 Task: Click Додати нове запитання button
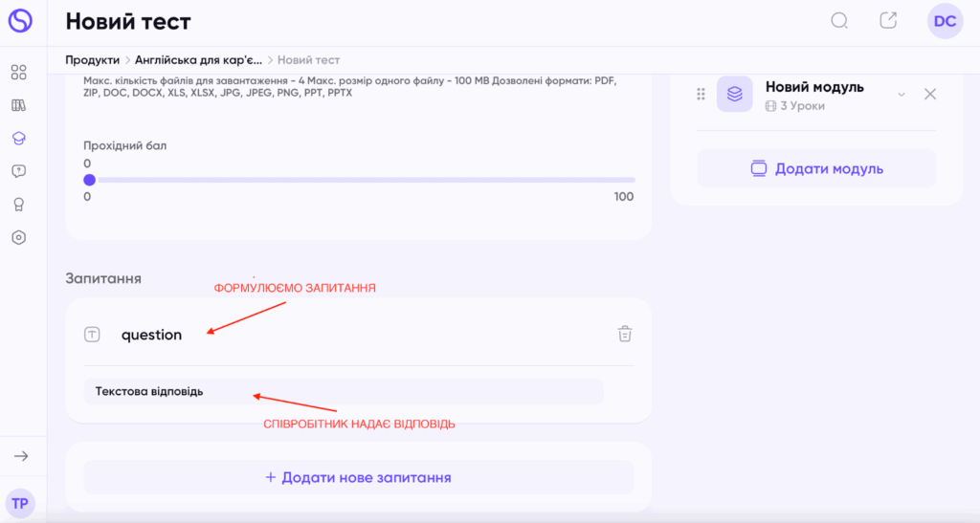(x=359, y=477)
